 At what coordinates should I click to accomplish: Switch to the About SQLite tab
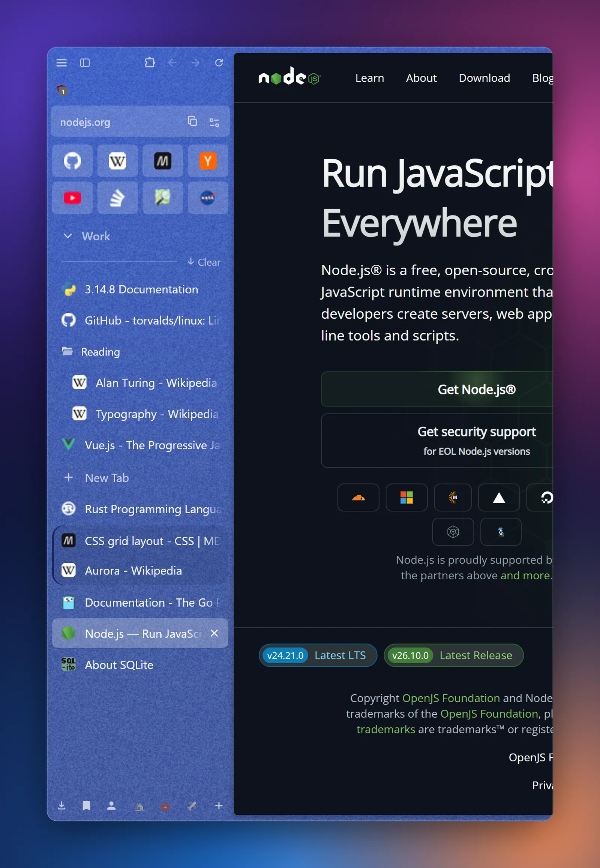(x=140, y=665)
